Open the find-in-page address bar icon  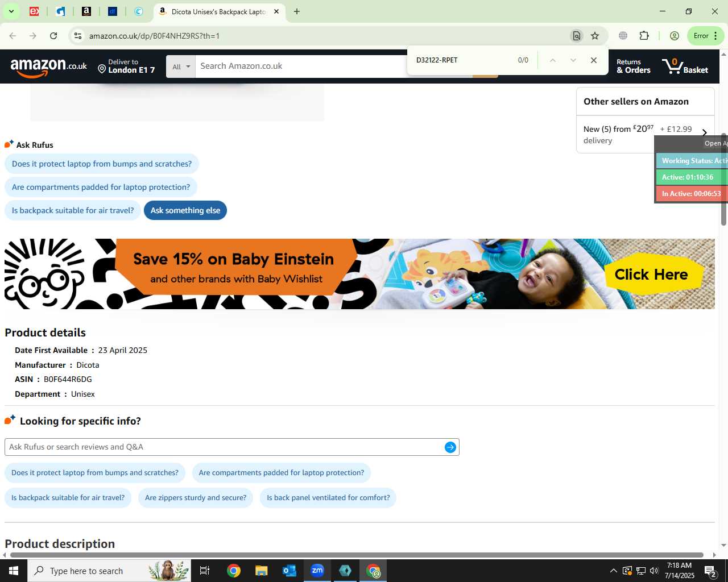pyautogui.click(x=577, y=36)
